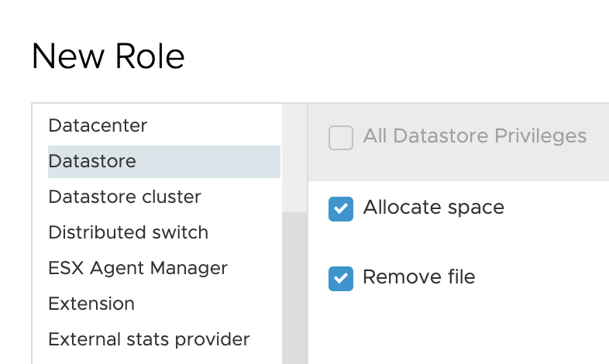The width and height of the screenshot is (609, 364).
Task: Select the Datacenter privilege category
Action: click(x=98, y=125)
